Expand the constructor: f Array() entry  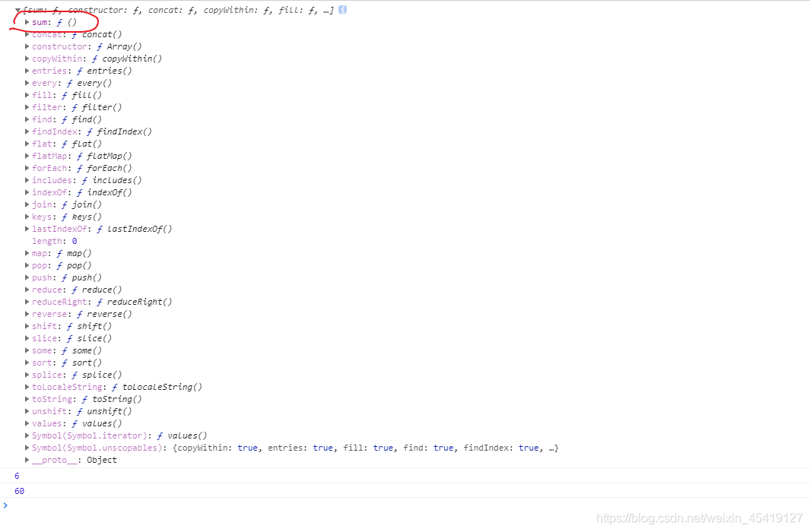click(x=27, y=46)
